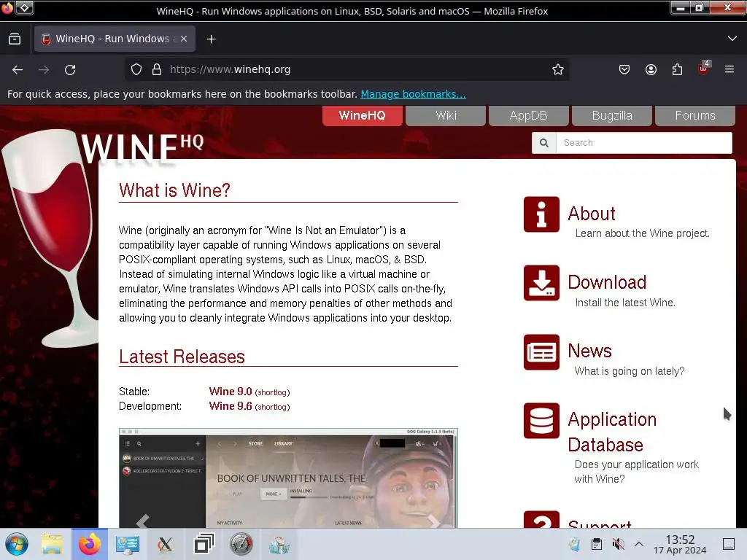Open the Application Database heading link

pyautogui.click(x=612, y=432)
